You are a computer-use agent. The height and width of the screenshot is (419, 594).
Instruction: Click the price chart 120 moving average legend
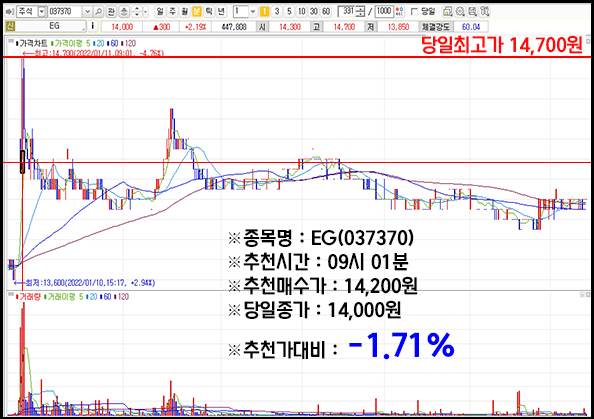pos(129,44)
